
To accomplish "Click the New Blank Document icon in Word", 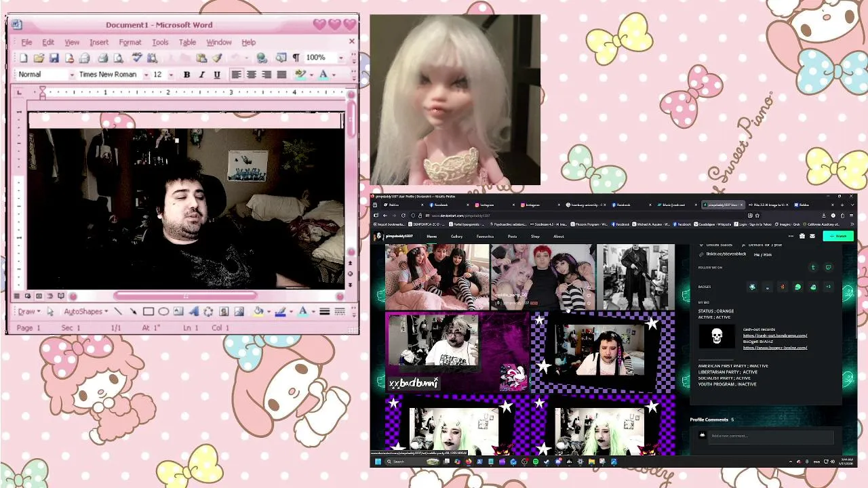I will point(24,58).
